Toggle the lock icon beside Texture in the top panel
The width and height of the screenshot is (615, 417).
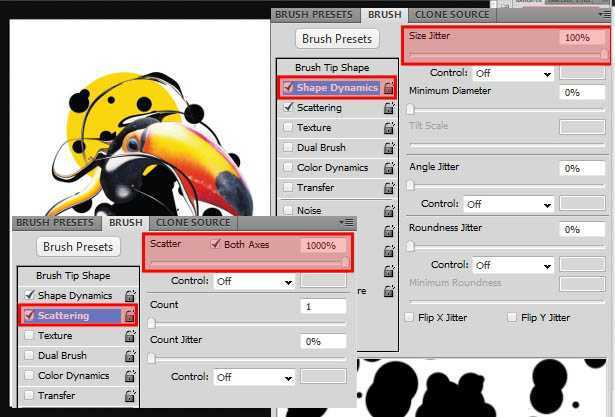[389, 128]
